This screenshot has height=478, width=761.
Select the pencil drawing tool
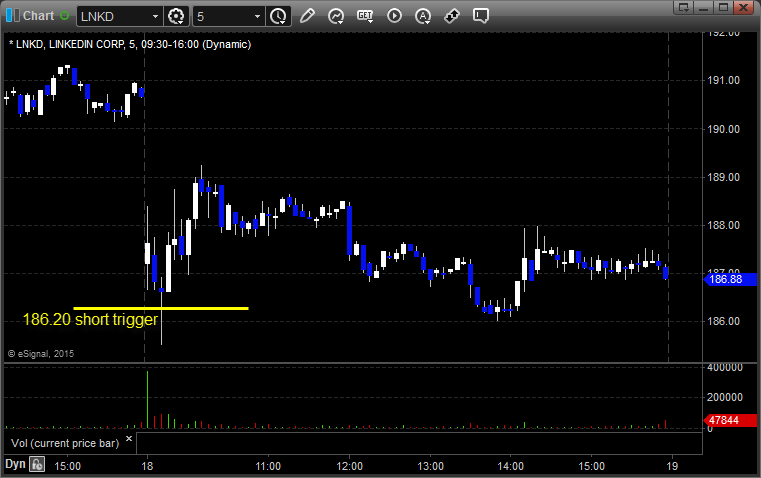click(307, 16)
